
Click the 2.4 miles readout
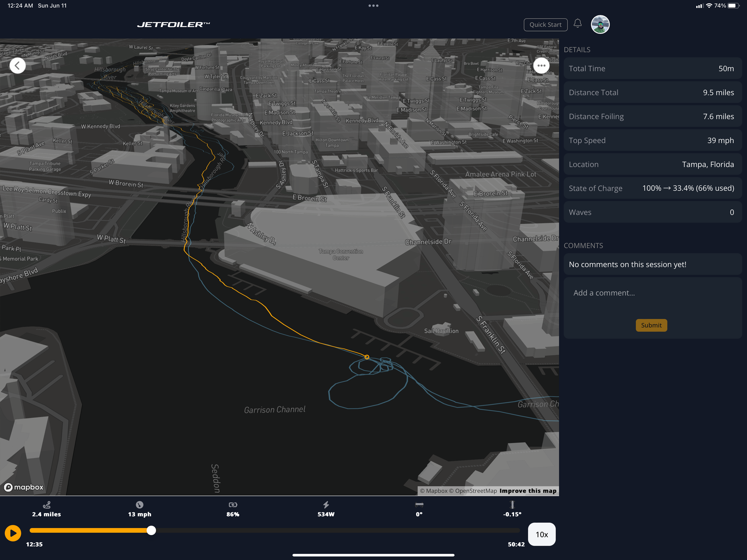point(46,514)
